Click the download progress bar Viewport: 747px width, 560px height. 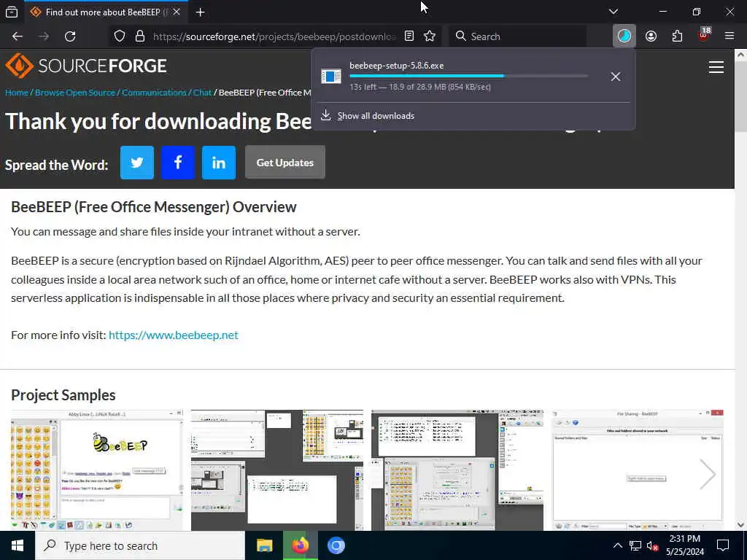coord(469,76)
